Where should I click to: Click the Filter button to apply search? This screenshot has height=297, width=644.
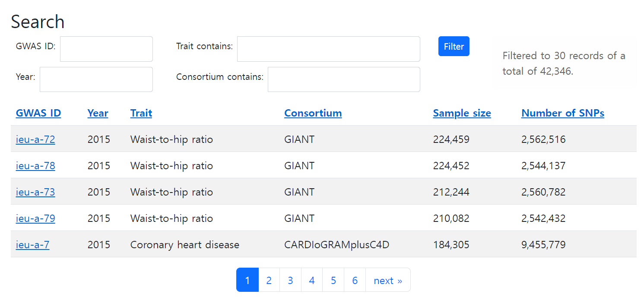(454, 46)
